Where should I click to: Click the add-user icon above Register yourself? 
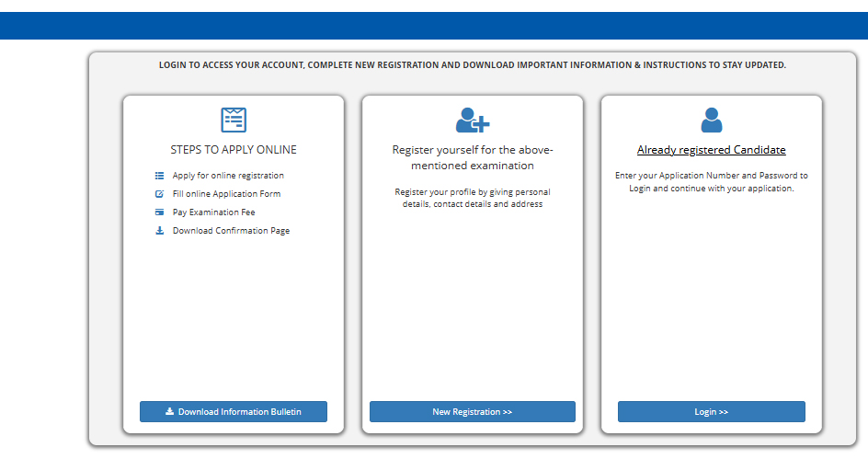click(x=473, y=120)
